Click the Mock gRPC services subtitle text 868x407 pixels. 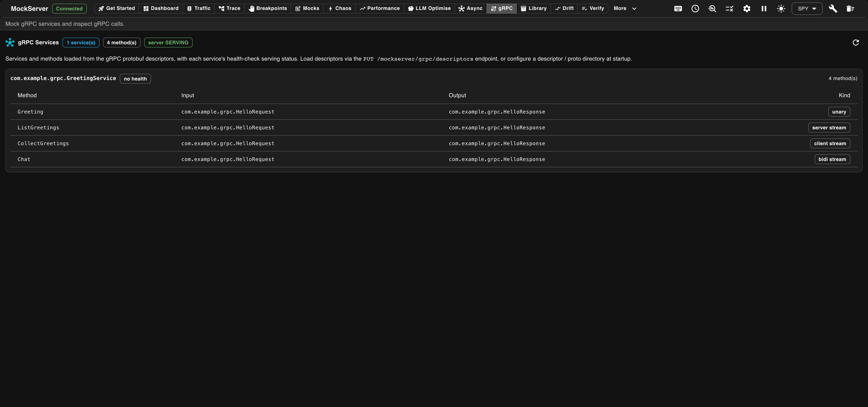(x=65, y=24)
